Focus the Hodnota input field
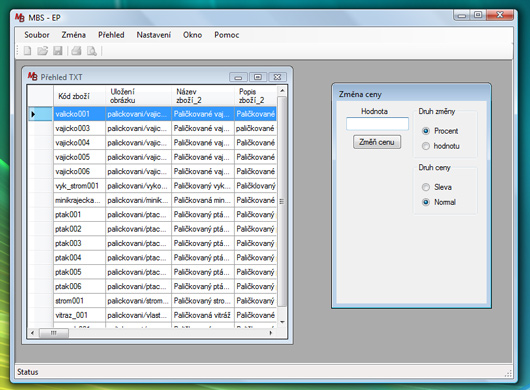 point(377,123)
